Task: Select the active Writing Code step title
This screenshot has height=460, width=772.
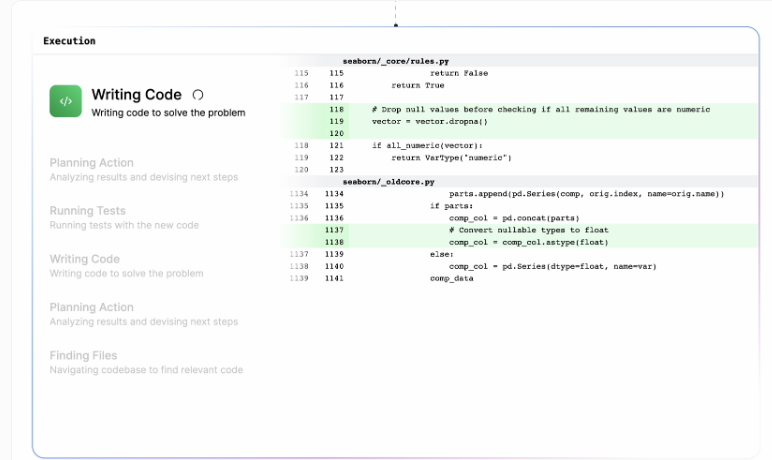Action: click(136, 95)
